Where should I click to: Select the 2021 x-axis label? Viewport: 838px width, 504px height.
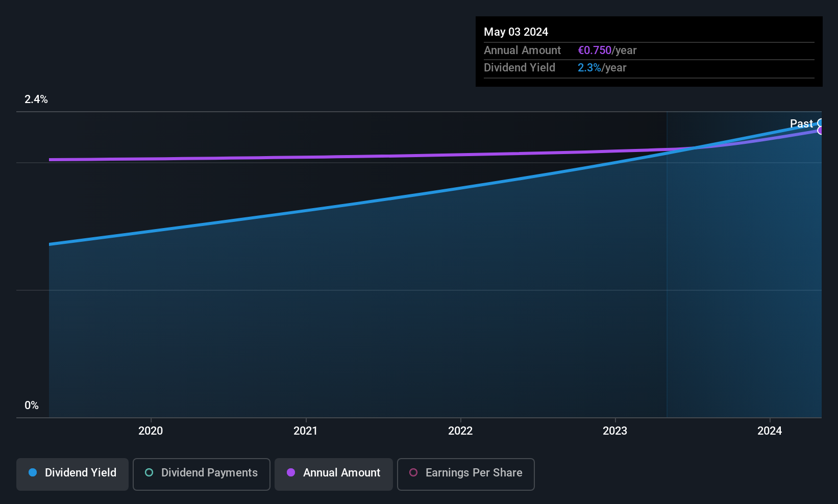[305, 431]
